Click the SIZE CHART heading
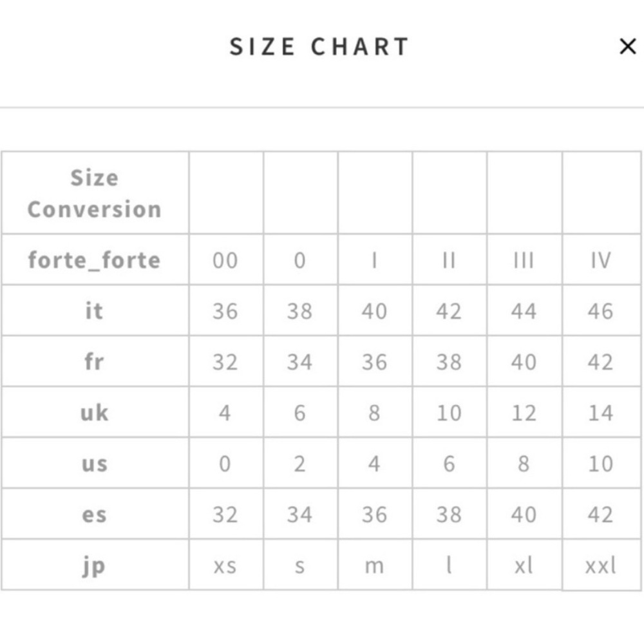 319,47
